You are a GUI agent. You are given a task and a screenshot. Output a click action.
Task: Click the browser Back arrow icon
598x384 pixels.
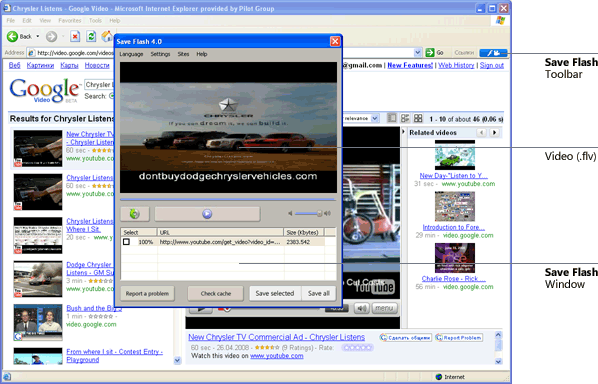point(13,37)
